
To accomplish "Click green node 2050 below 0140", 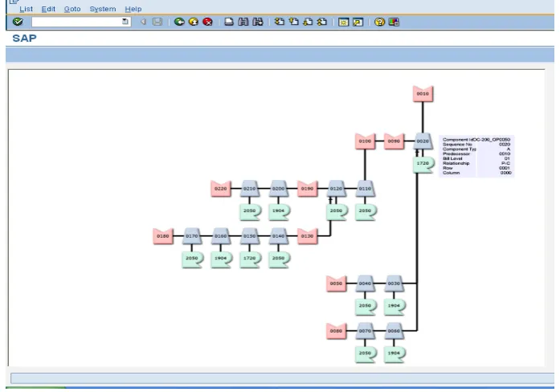I will [279, 259].
